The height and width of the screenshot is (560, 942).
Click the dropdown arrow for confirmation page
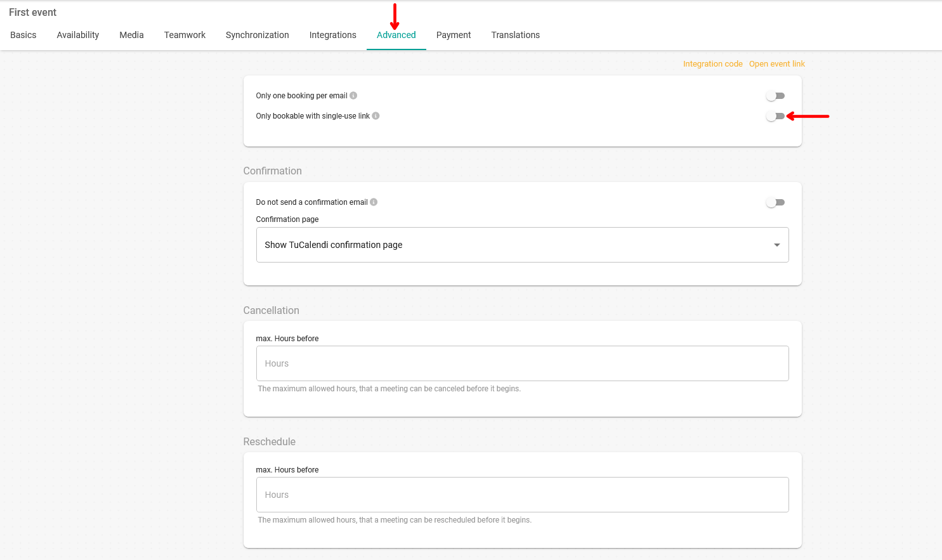pyautogui.click(x=776, y=245)
